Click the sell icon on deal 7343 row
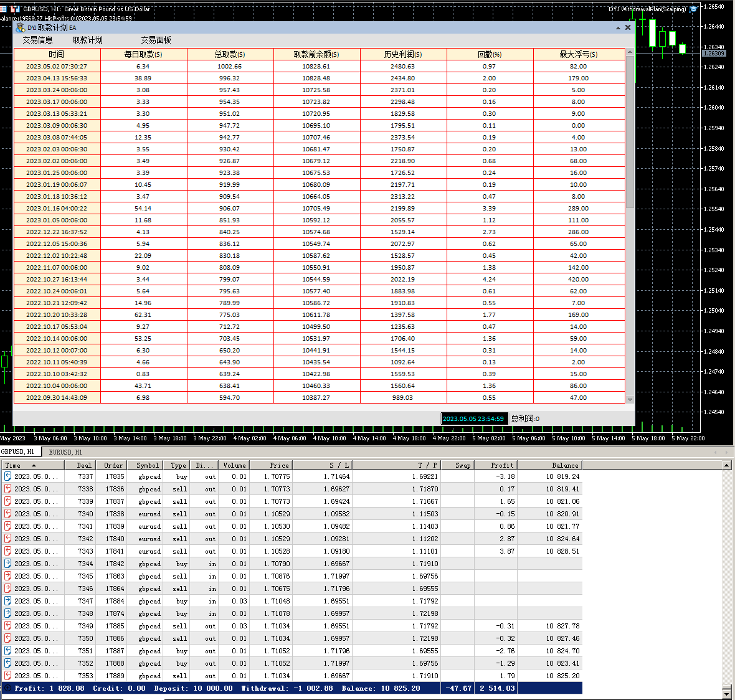Screen dimensions: 735x700 click(x=7, y=551)
